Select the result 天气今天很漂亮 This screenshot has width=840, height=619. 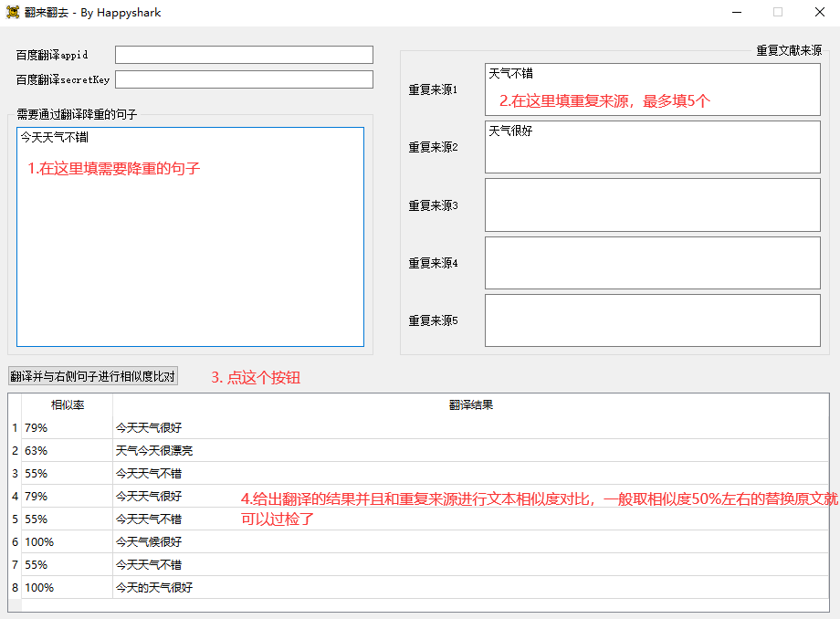pos(154,451)
